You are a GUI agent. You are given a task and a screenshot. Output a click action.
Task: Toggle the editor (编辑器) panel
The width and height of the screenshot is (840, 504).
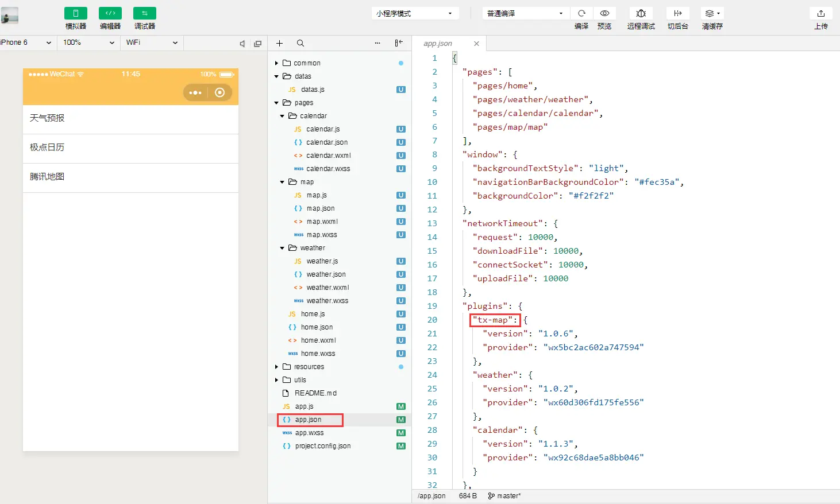(110, 13)
